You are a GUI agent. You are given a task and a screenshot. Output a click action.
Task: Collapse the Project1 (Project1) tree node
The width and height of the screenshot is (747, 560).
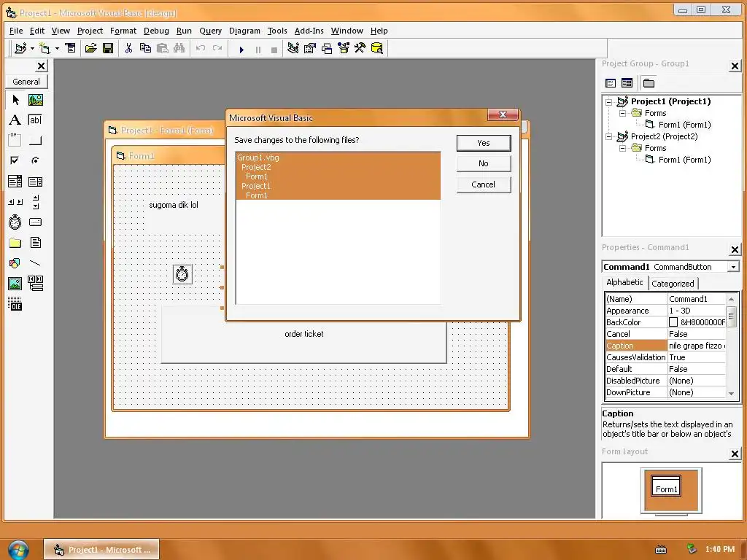(x=609, y=101)
